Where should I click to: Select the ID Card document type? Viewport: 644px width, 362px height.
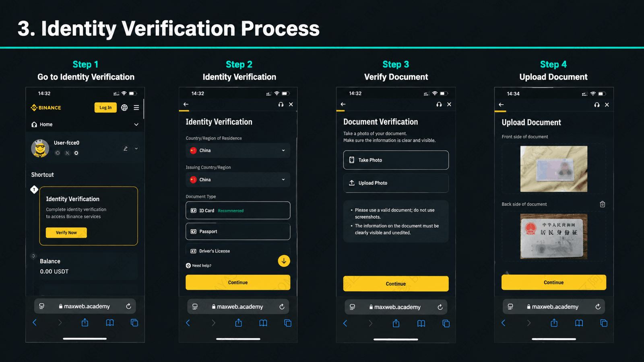(238, 210)
